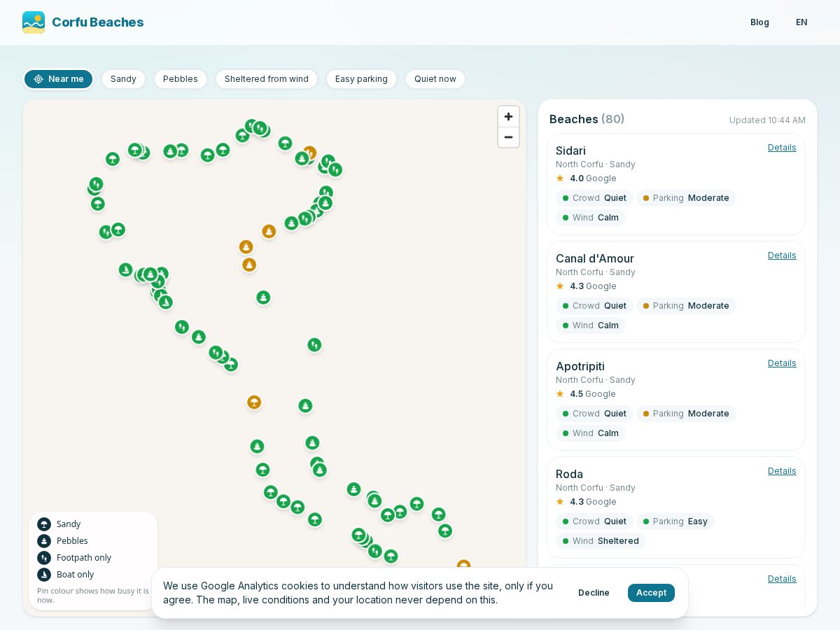This screenshot has width=840, height=630.
Task: Toggle the Quiet now filter chip
Action: click(435, 79)
